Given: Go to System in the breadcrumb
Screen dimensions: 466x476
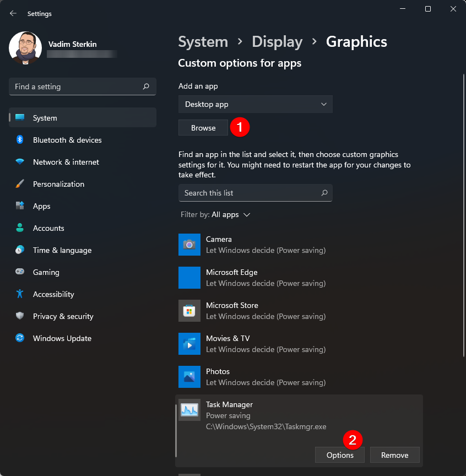Looking at the screenshot, I should (x=203, y=41).
